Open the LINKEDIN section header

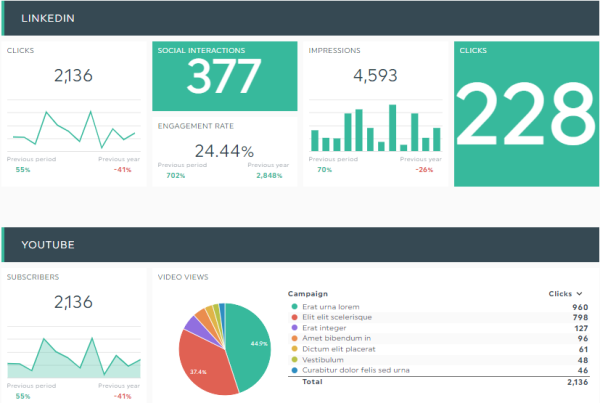pos(300,18)
